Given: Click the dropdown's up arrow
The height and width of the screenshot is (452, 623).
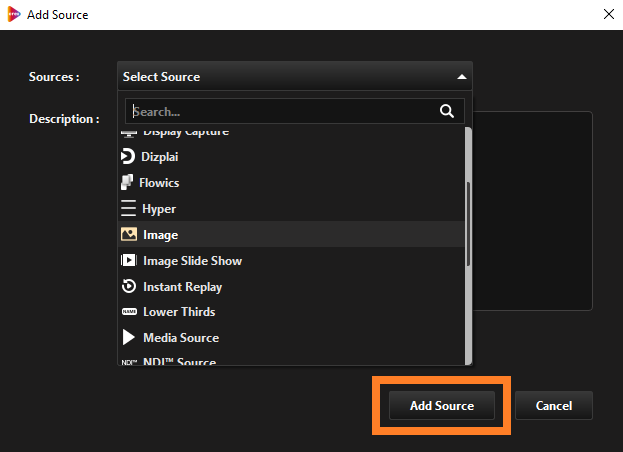Looking at the screenshot, I should tap(462, 77).
